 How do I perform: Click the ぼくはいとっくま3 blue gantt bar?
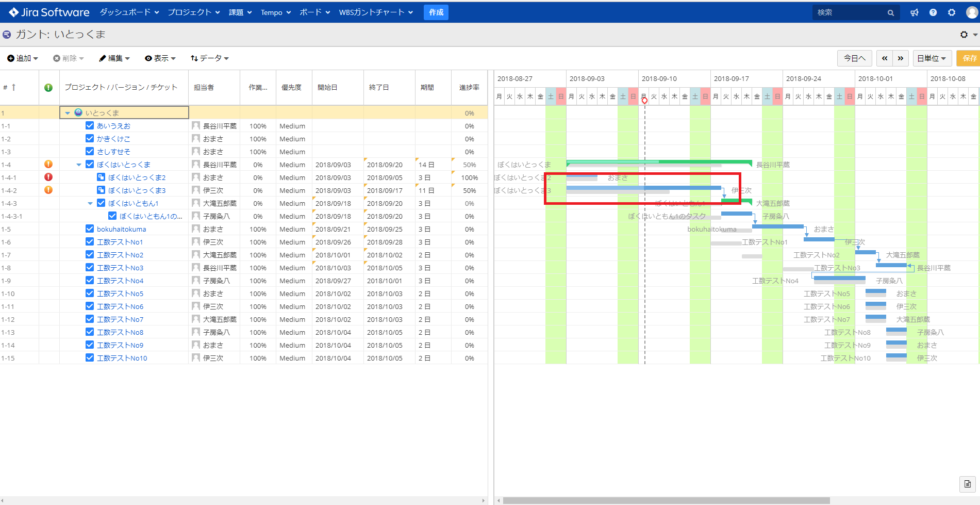[644, 188]
